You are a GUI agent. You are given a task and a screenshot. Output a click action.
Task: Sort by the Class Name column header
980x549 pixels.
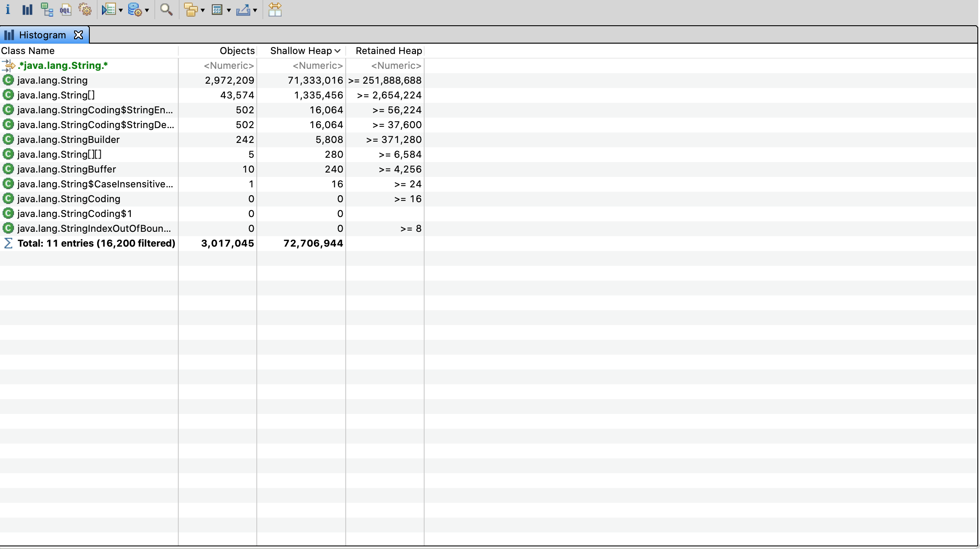coord(89,51)
